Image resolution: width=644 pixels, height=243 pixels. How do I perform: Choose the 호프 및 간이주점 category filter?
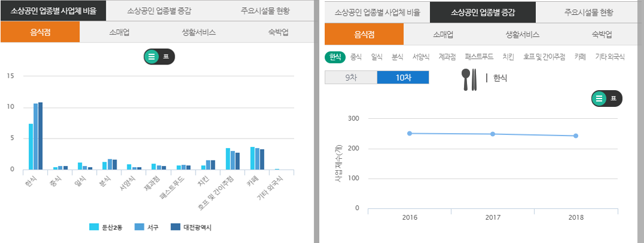[x=544, y=57]
